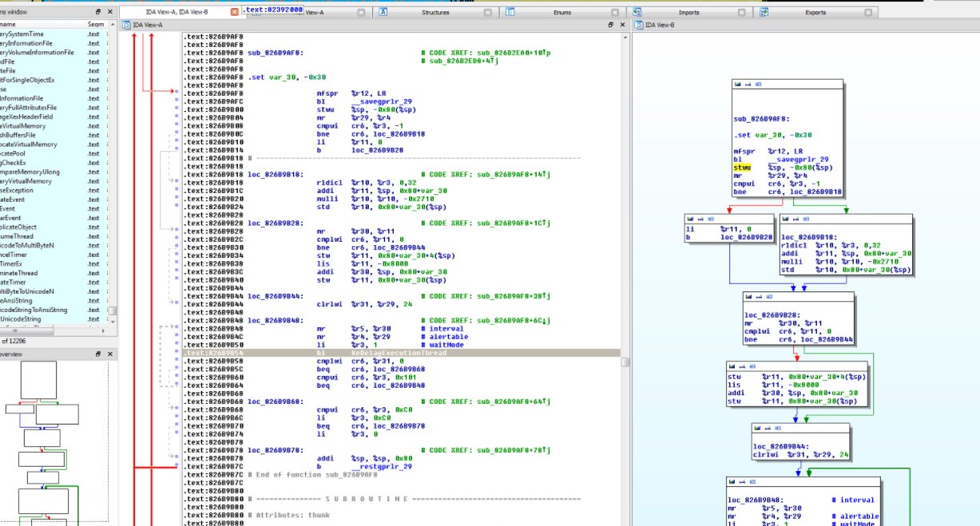The width and height of the screenshot is (980, 526).
Task: Click the IDA View-A panel icon
Action: click(125, 26)
